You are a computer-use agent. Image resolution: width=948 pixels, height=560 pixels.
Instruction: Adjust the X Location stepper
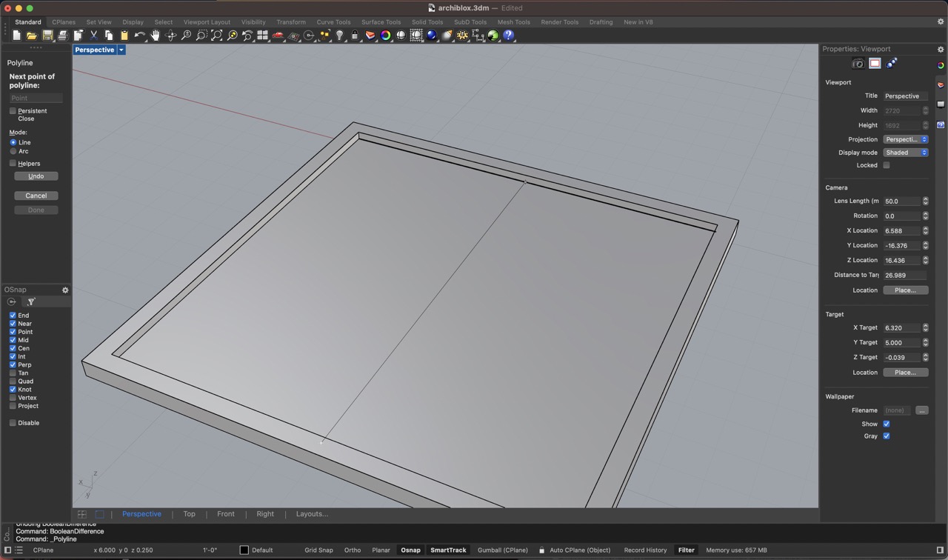[x=925, y=230]
